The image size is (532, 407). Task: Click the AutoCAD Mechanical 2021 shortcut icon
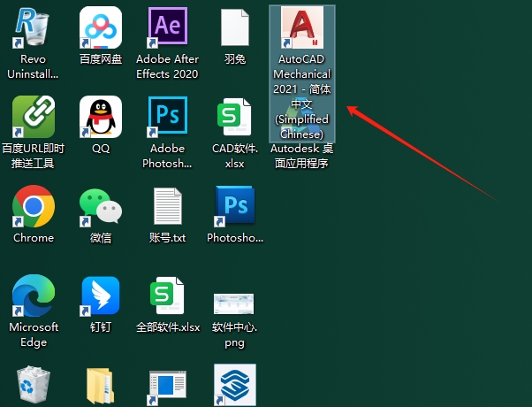pos(302,27)
